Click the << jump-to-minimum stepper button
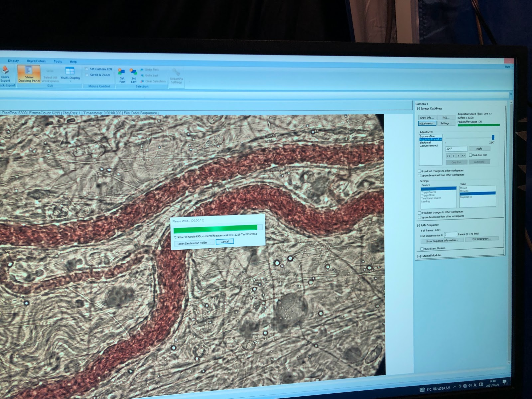The width and height of the screenshot is (532, 399). pos(449,156)
